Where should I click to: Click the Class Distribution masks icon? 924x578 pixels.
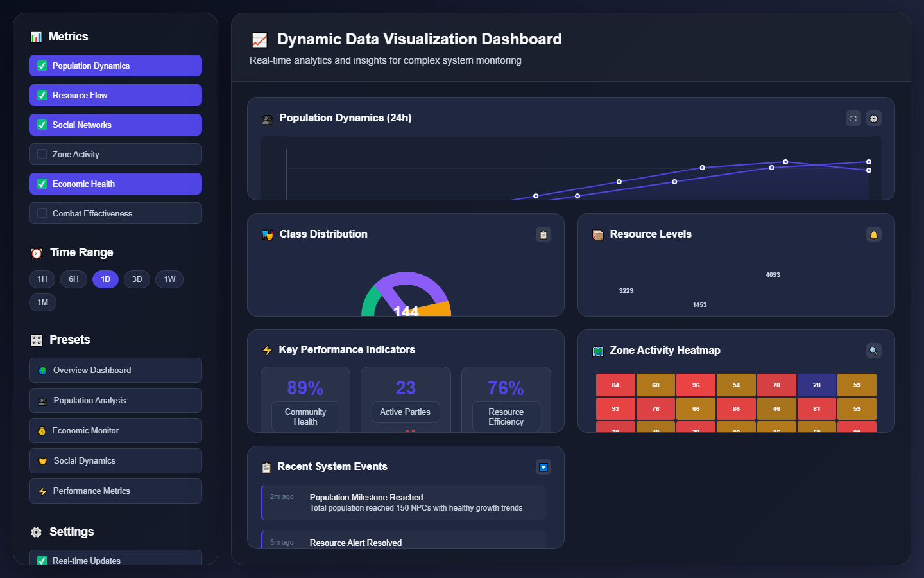point(268,235)
